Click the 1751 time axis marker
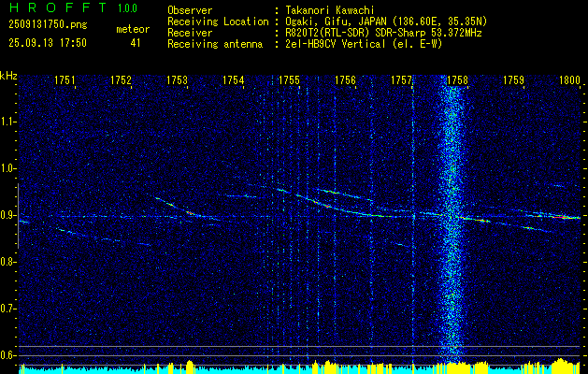Viewport: 588px width, 374px height. click(65, 80)
